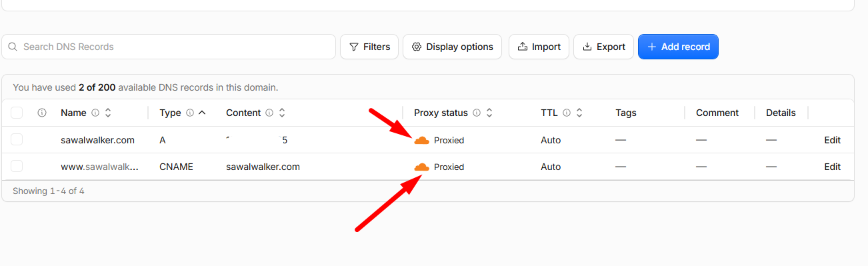
Task: Edit the sawalwalker.com A record
Action: click(x=832, y=140)
